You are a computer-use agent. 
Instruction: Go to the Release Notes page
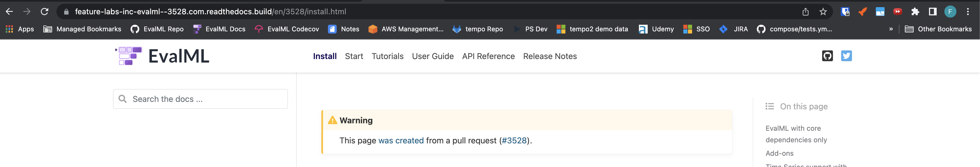(550, 56)
